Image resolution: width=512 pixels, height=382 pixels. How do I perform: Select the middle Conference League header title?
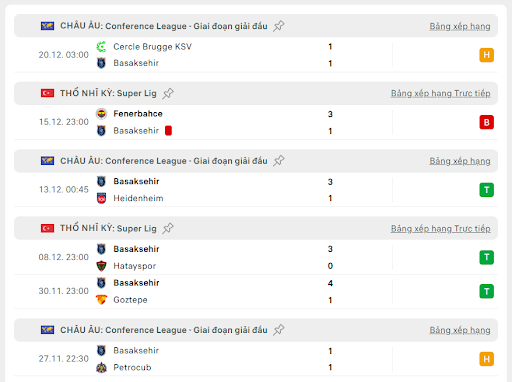[164, 161]
